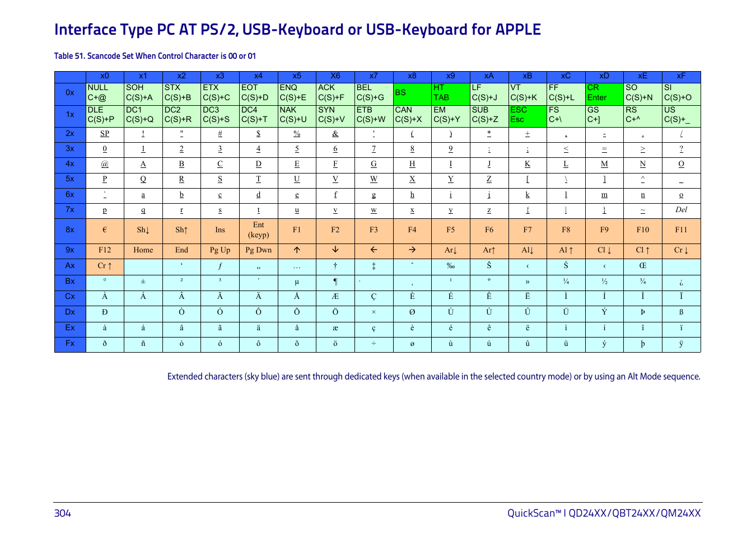Viewport: 756px width, 534px height.
Task: Click the xF column header
Action: (x=681, y=77)
